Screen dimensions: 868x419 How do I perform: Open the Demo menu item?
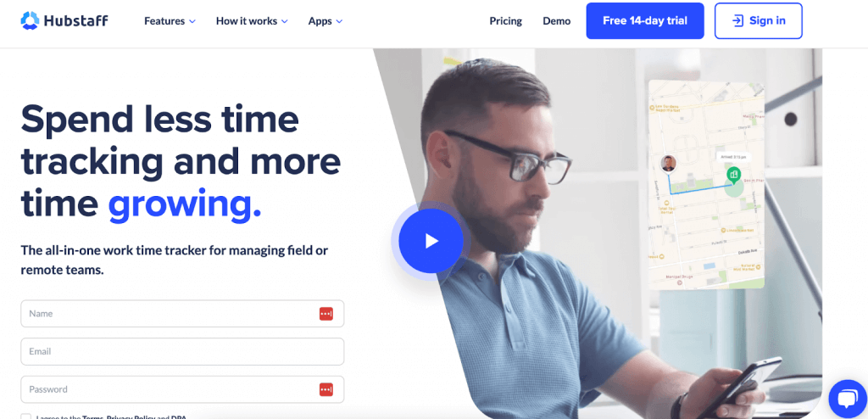point(556,21)
